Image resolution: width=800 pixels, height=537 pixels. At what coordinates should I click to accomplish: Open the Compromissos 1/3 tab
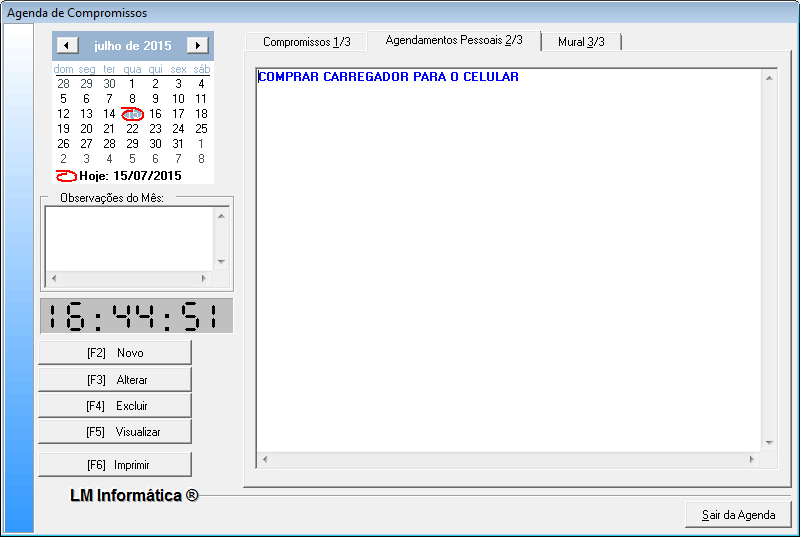click(306, 42)
